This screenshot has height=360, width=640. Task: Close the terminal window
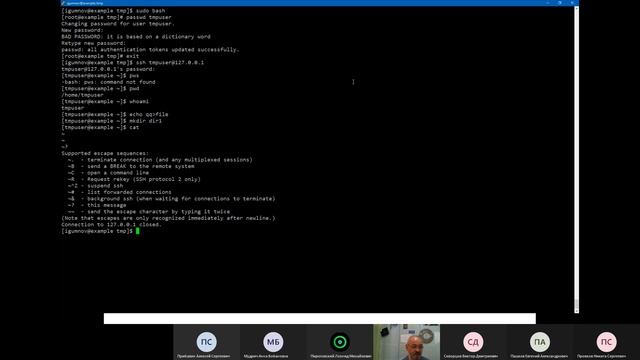click(x=572, y=3)
